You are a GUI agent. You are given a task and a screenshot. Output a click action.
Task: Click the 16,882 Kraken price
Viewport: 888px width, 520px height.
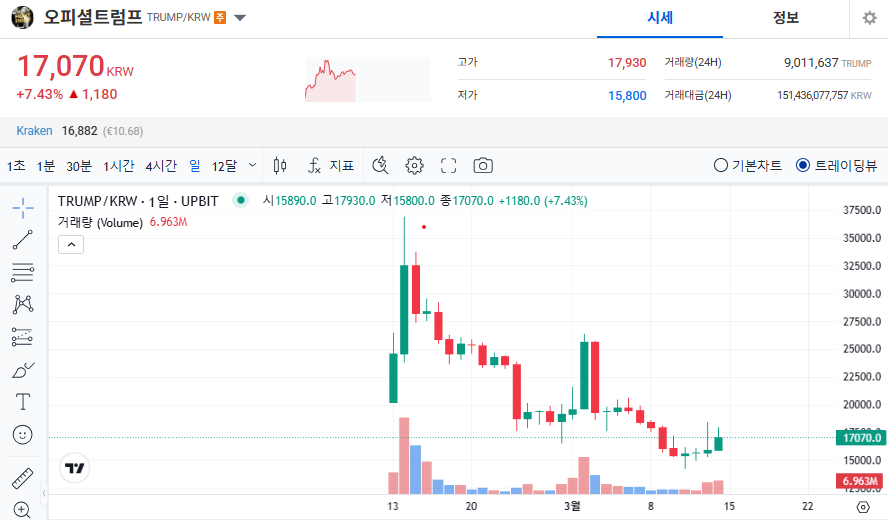pyautogui.click(x=79, y=131)
